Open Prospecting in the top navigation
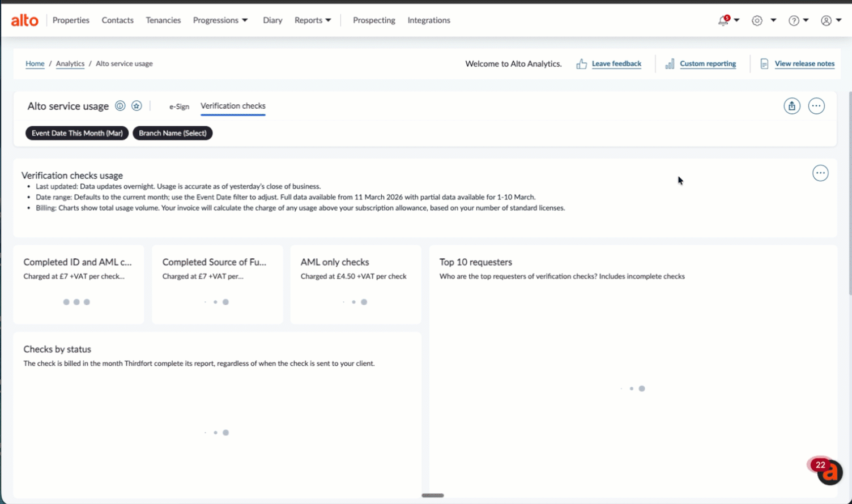 [x=374, y=20]
